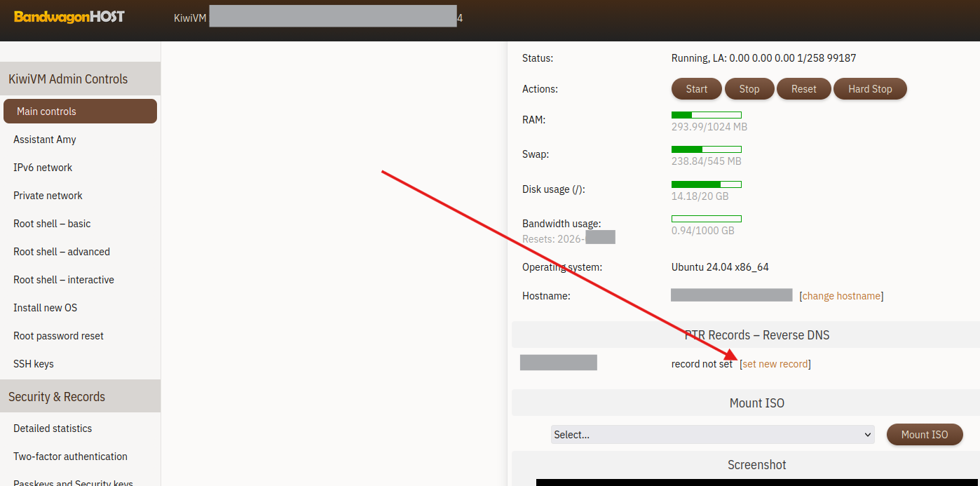The height and width of the screenshot is (486, 980).
Task: Click the BandwagonHOST logo
Action: click(x=69, y=16)
